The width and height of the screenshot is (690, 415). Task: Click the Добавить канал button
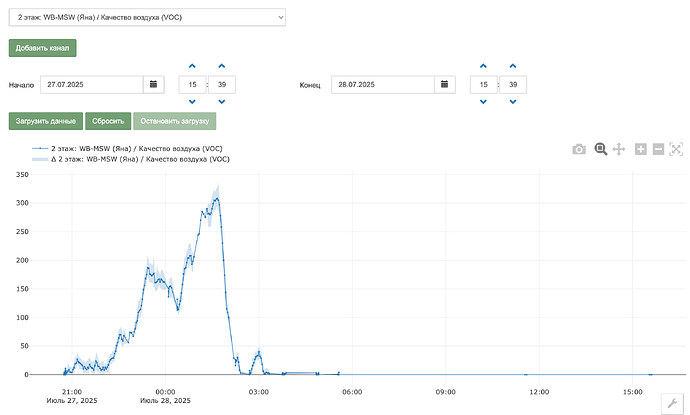tap(42, 48)
